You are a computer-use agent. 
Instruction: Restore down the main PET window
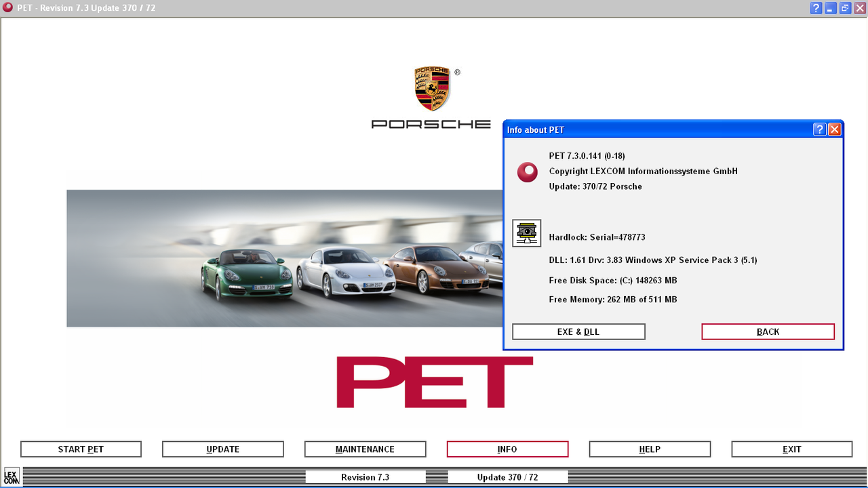(x=845, y=8)
